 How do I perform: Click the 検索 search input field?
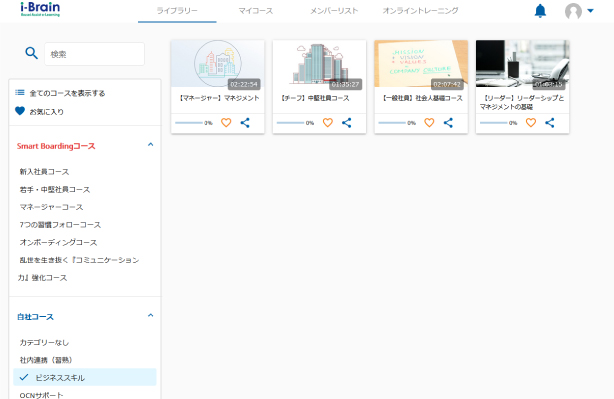point(94,54)
